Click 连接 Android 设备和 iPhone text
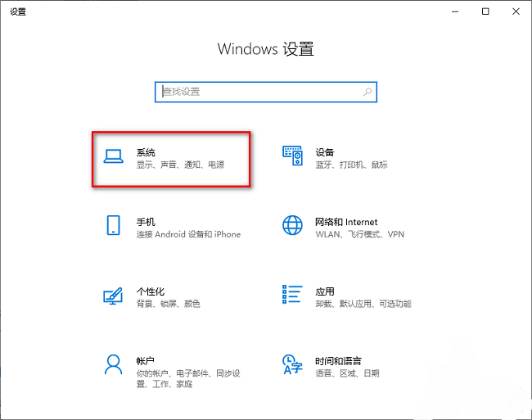 [x=188, y=234]
